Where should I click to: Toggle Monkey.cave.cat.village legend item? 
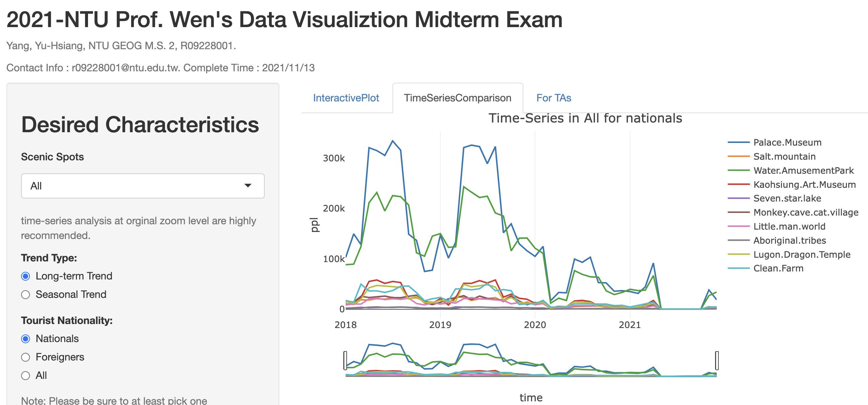pyautogui.click(x=806, y=213)
